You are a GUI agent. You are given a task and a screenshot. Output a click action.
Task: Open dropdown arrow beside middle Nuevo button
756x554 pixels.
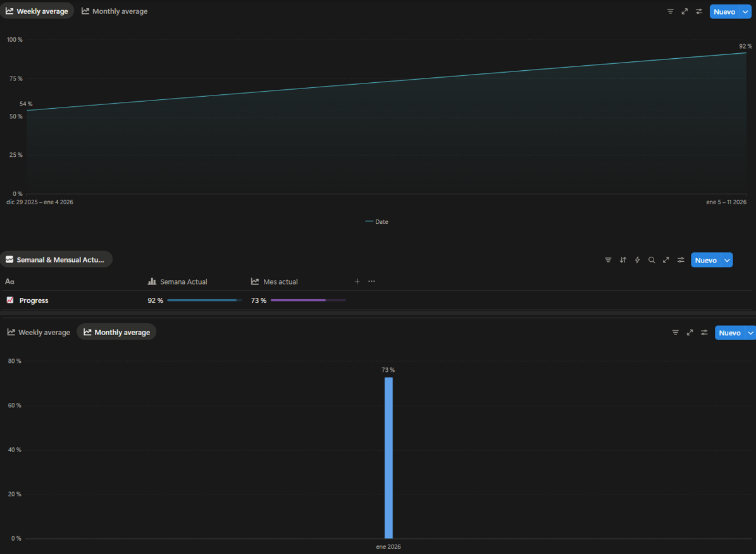coord(727,261)
